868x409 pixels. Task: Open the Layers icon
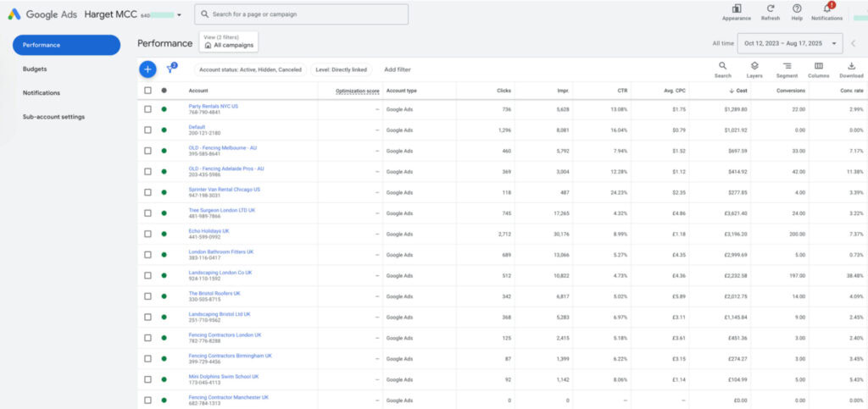click(754, 66)
